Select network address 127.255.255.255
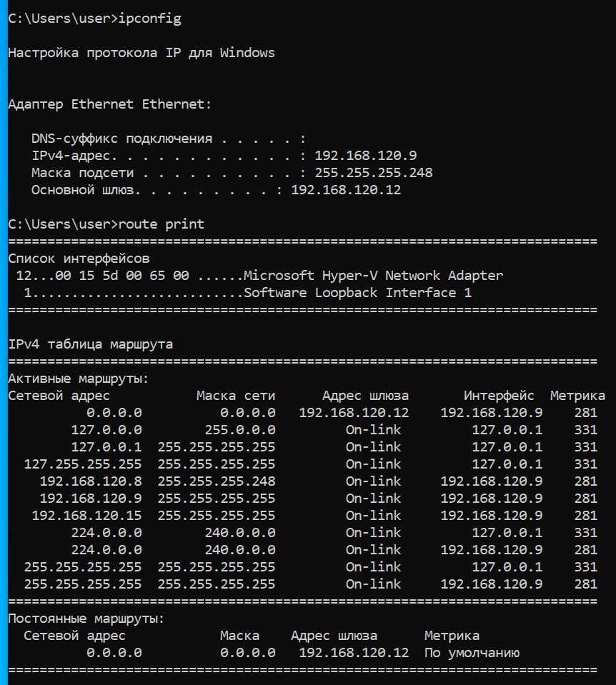616x685 pixels. point(83,464)
